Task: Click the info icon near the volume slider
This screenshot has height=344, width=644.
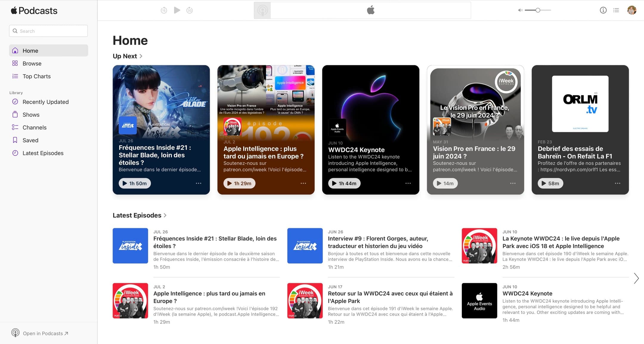Action: pyautogui.click(x=603, y=10)
